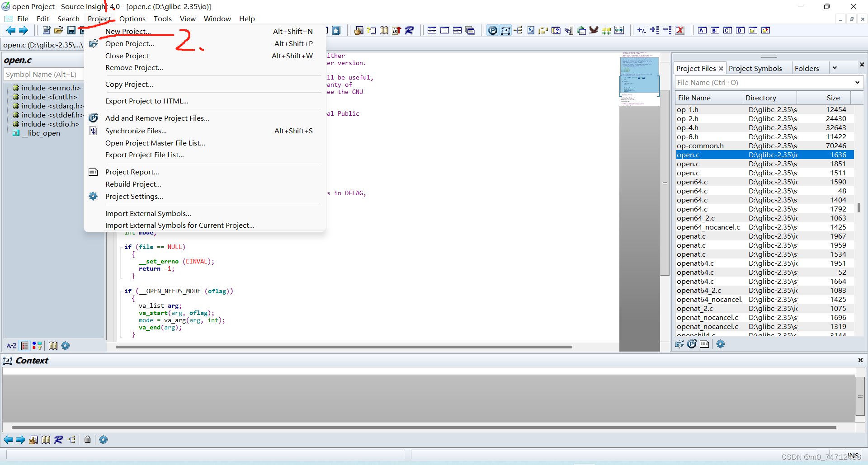Close the Project Files tab
Image resolution: width=868 pixels, height=465 pixels.
[721, 68]
